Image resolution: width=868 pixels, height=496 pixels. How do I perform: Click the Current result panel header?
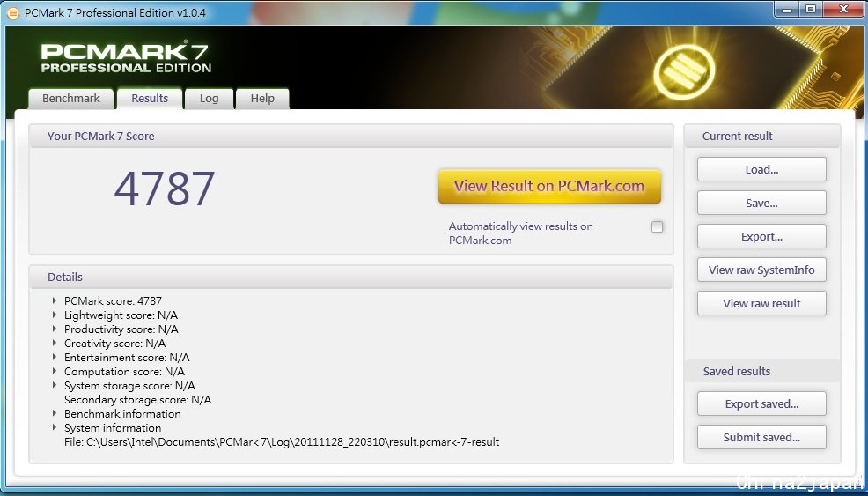coord(762,137)
